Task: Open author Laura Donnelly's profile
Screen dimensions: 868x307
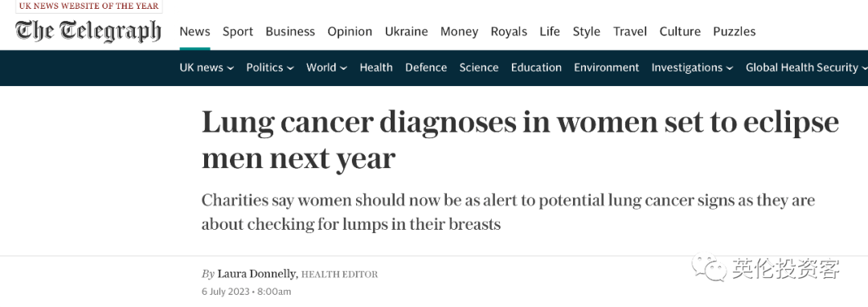Action: (x=257, y=274)
